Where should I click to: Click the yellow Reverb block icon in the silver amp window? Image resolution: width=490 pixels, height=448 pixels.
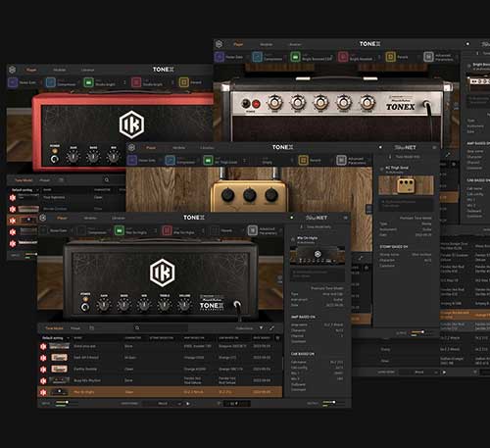pos(390,57)
